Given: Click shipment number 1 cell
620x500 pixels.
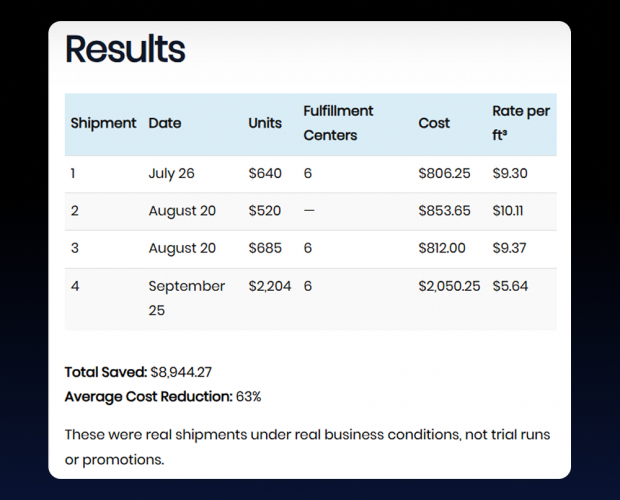Looking at the screenshot, I should coord(73,174).
